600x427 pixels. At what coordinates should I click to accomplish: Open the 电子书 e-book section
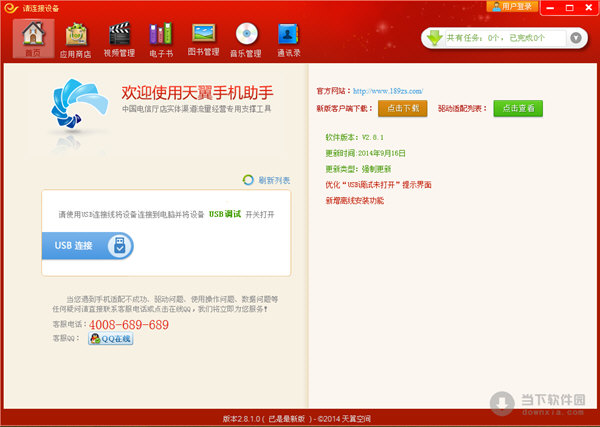point(160,38)
